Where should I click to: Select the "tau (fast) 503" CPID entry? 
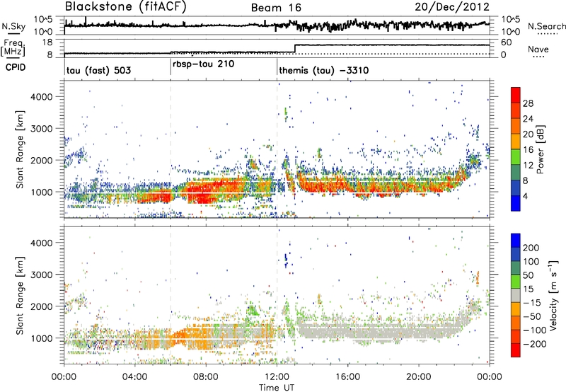pyautogui.click(x=98, y=70)
